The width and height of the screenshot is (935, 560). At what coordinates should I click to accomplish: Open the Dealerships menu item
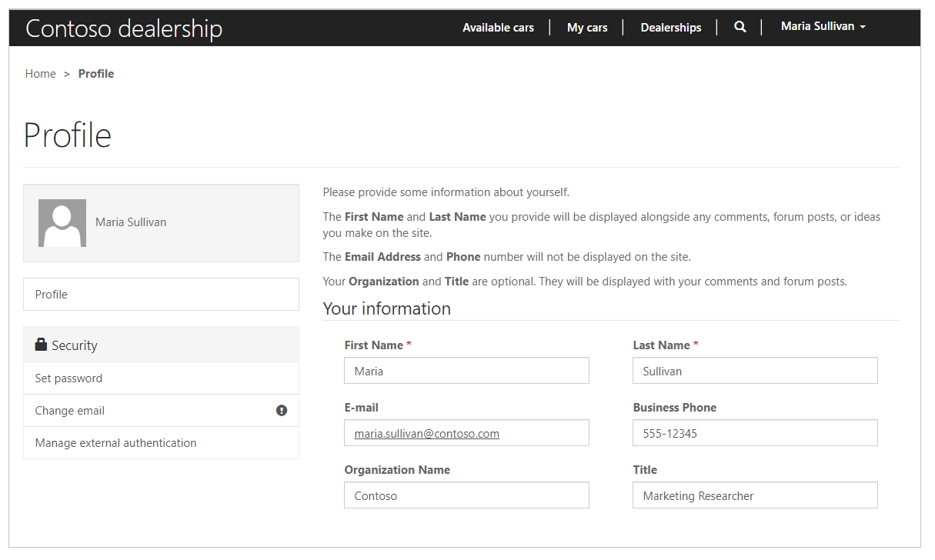[671, 28]
